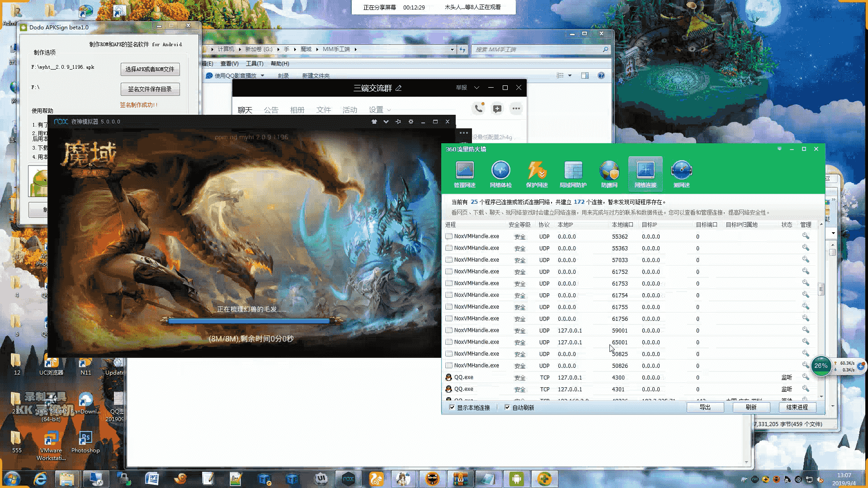868x488 pixels.
Task: Select NoxVMHandle.exe row port 61754 checkbox
Action: click(448, 295)
